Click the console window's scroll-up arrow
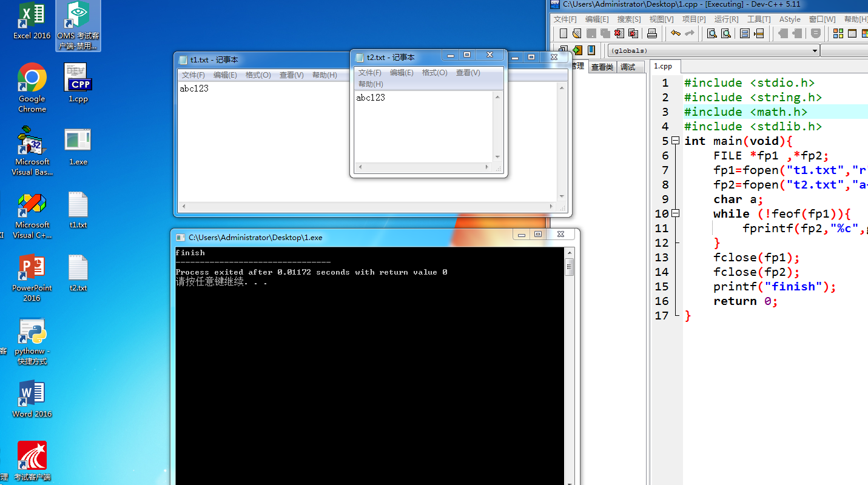The width and height of the screenshot is (868, 485). [569, 253]
